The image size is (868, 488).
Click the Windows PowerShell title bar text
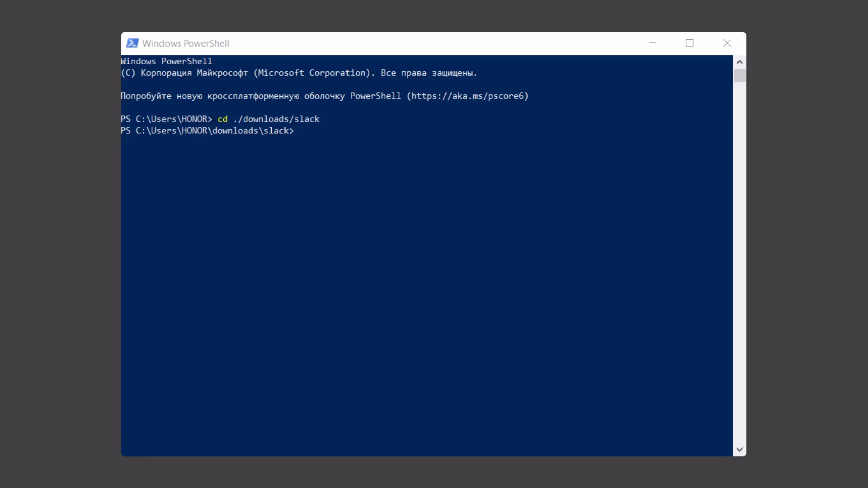click(185, 43)
